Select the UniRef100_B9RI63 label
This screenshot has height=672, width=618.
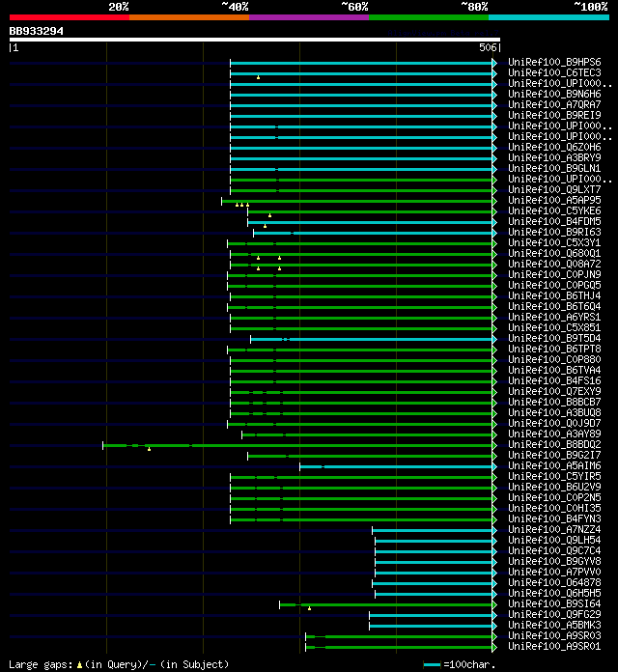coord(554,233)
